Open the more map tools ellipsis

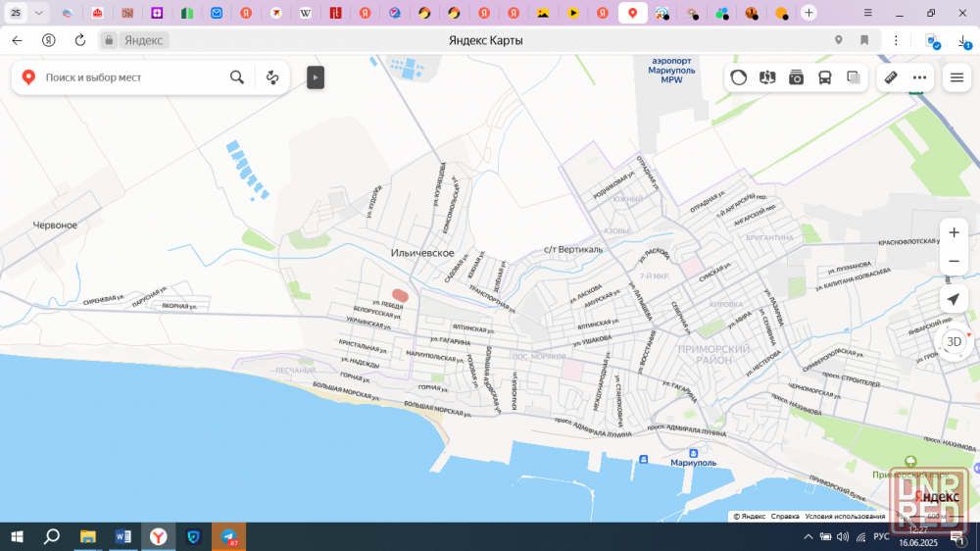click(919, 77)
